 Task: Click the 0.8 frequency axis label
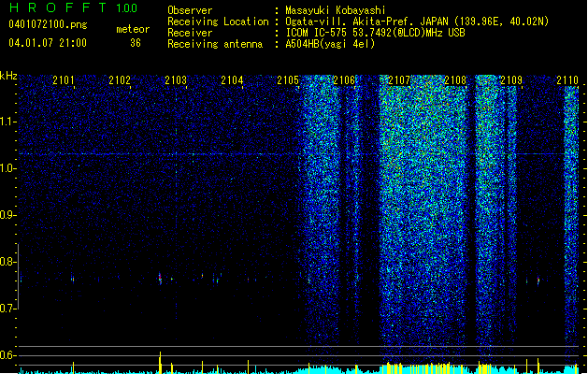point(7,262)
